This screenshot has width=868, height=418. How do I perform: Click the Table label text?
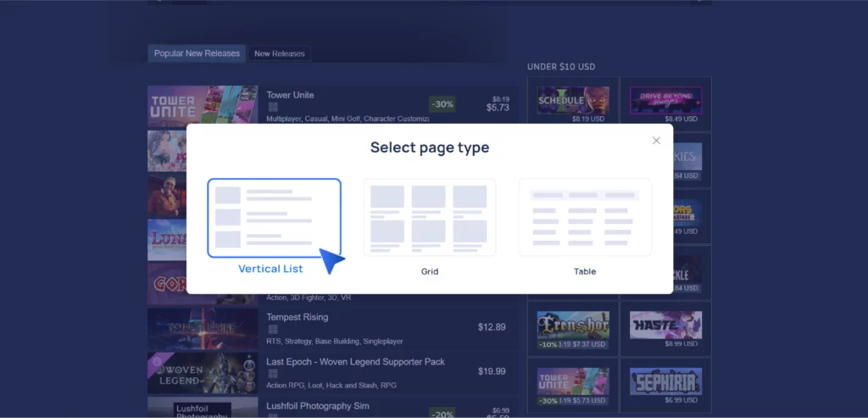[585, 272]
